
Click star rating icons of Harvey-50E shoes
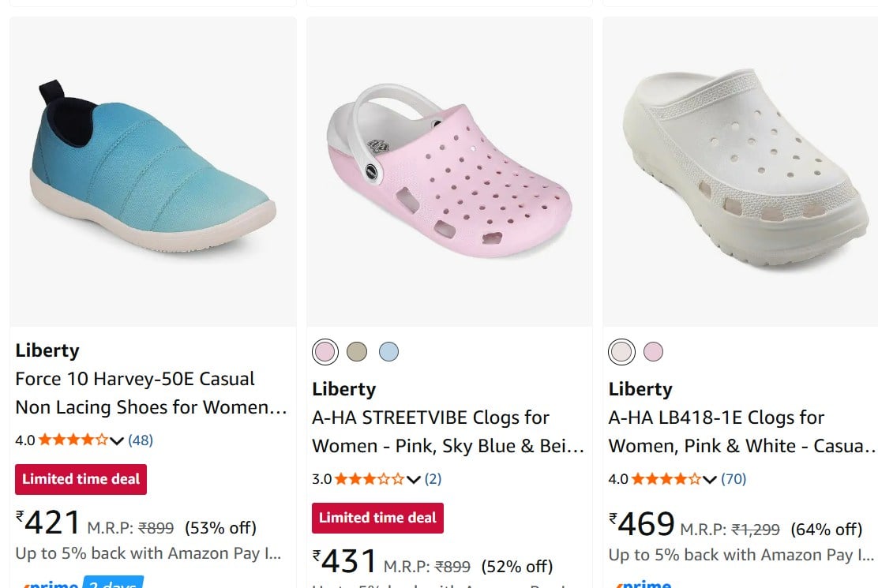point(73,440)
